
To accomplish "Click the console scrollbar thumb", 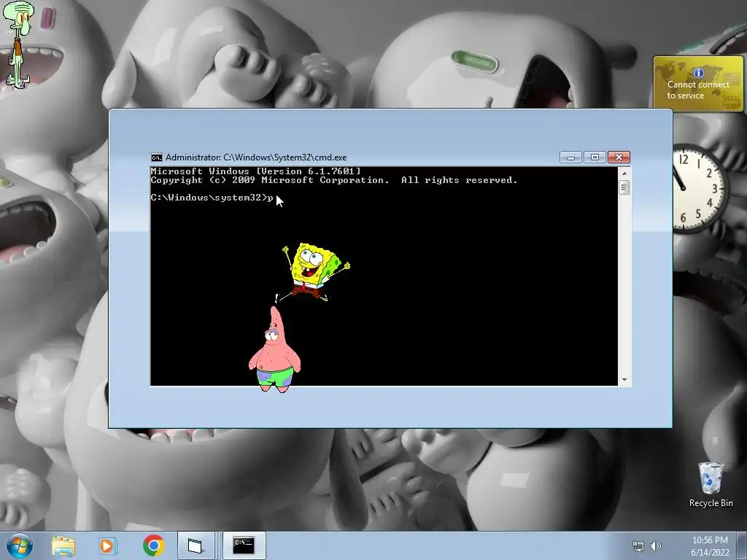I will pyautogui.click(x=624, y=187).
